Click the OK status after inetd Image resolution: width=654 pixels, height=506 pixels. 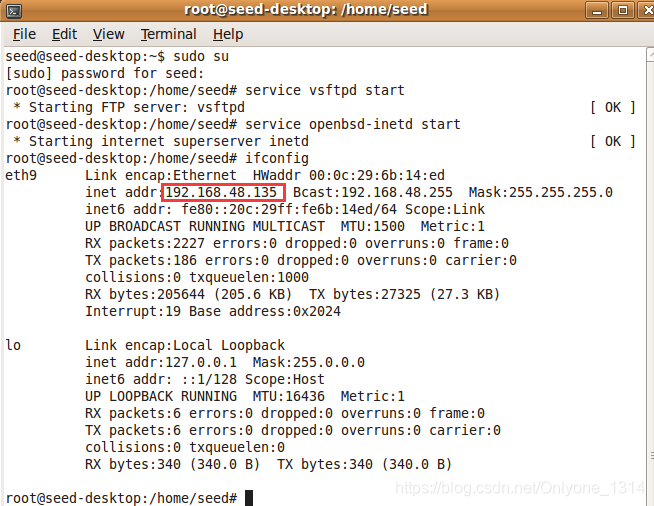point(613,141)
